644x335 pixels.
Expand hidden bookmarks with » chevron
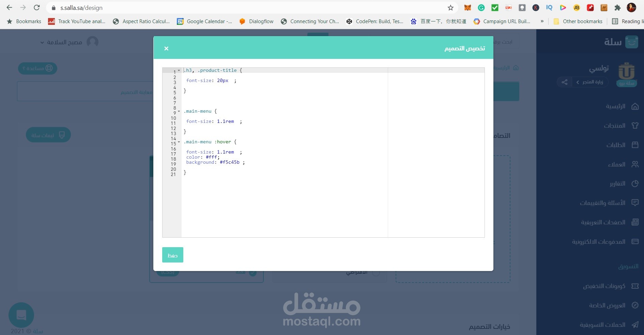click(542, 21)
